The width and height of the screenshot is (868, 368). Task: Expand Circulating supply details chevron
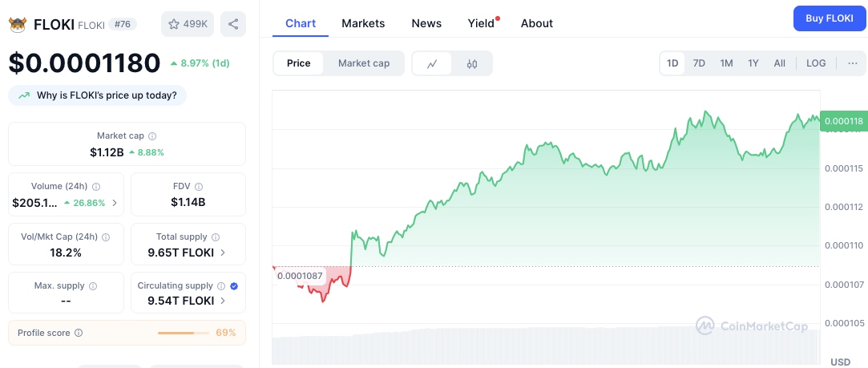(x=223, y=301)
